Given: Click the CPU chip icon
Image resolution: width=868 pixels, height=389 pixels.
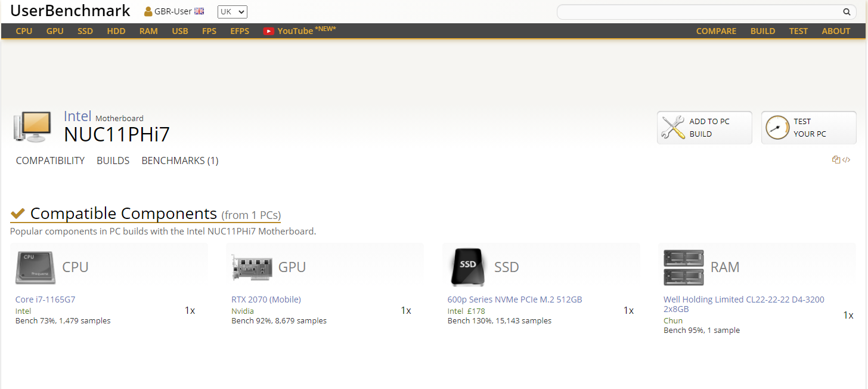Looking at the screenshot, I should [x=36, y=267].
